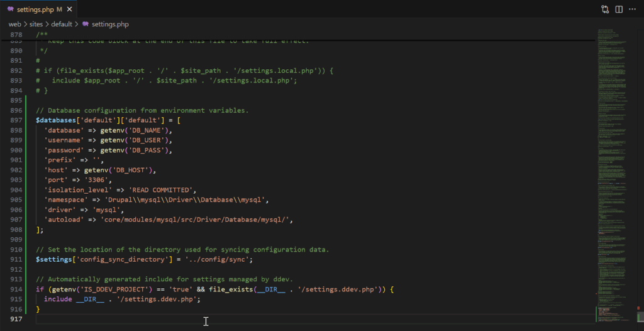Click the PHP icon in the breadcrumb
Screen dimensions: 644x331
point(86,24)
